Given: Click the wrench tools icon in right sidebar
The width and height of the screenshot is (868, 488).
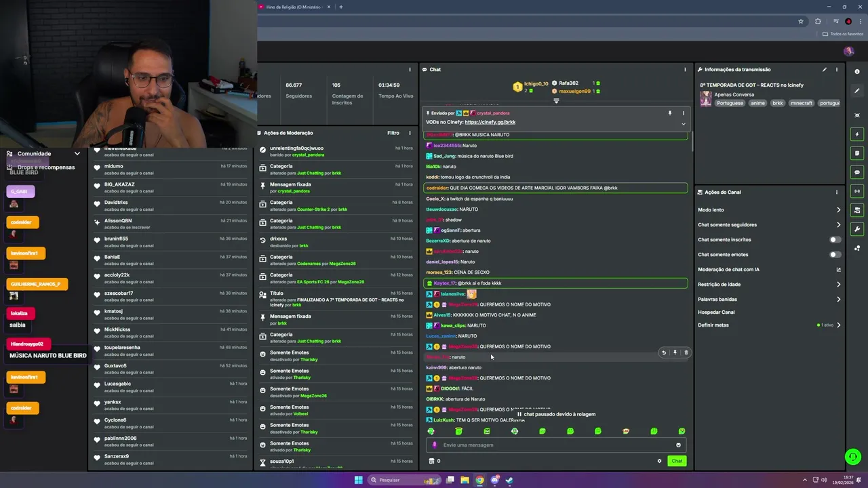Looking at the screenshot, I should coord(857,229).
